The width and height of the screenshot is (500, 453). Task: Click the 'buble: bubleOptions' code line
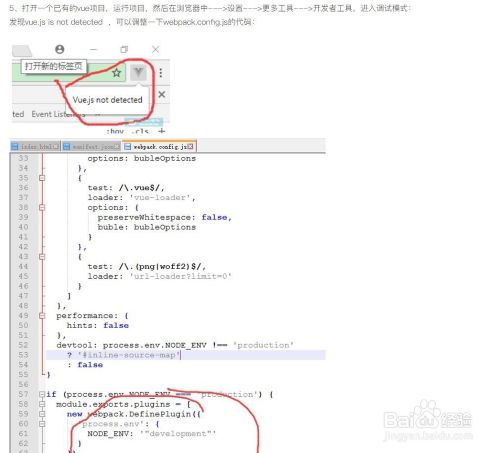pos(147,227)
